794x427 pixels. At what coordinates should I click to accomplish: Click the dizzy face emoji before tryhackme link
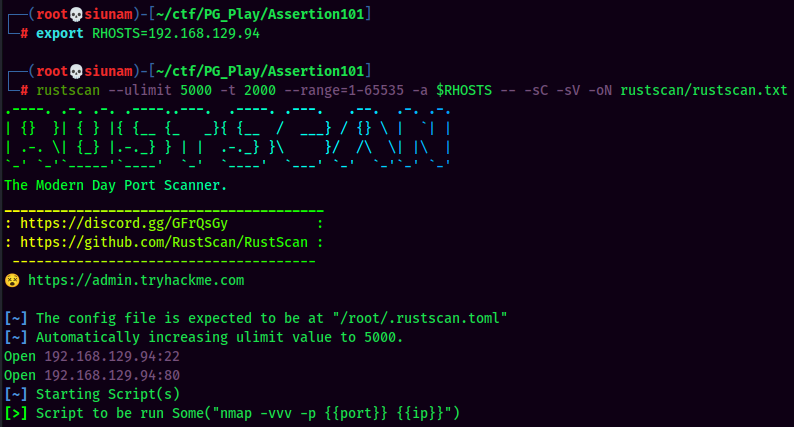click(12, 280)
